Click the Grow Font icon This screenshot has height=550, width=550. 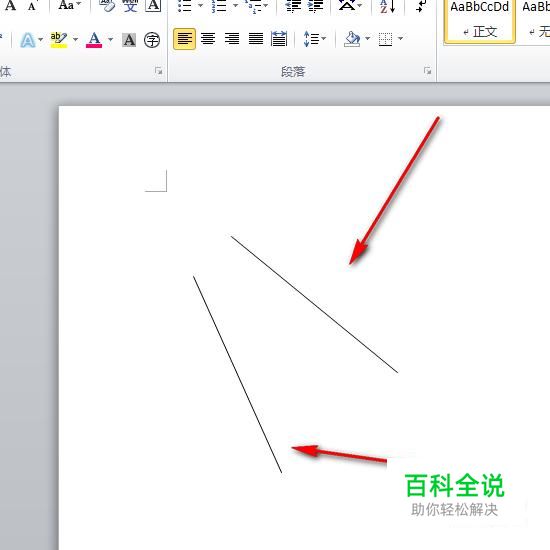click(11, 6)
